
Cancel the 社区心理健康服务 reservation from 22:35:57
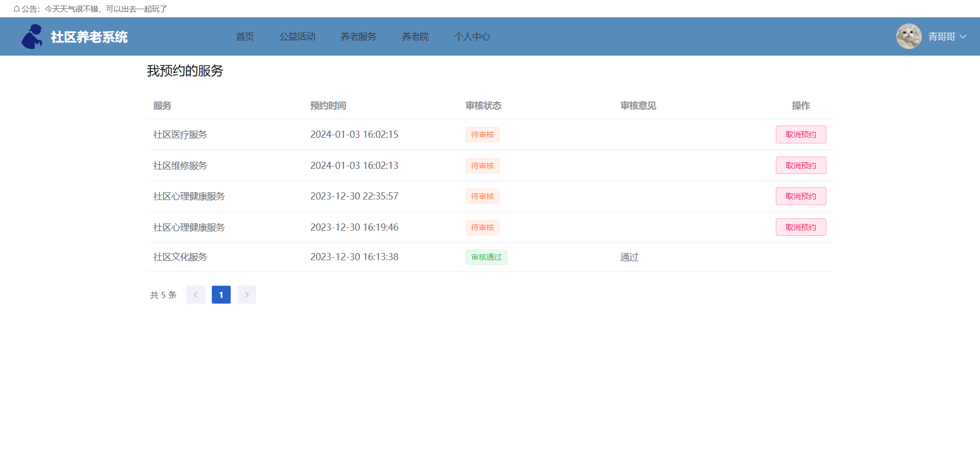tap(801, 196)
